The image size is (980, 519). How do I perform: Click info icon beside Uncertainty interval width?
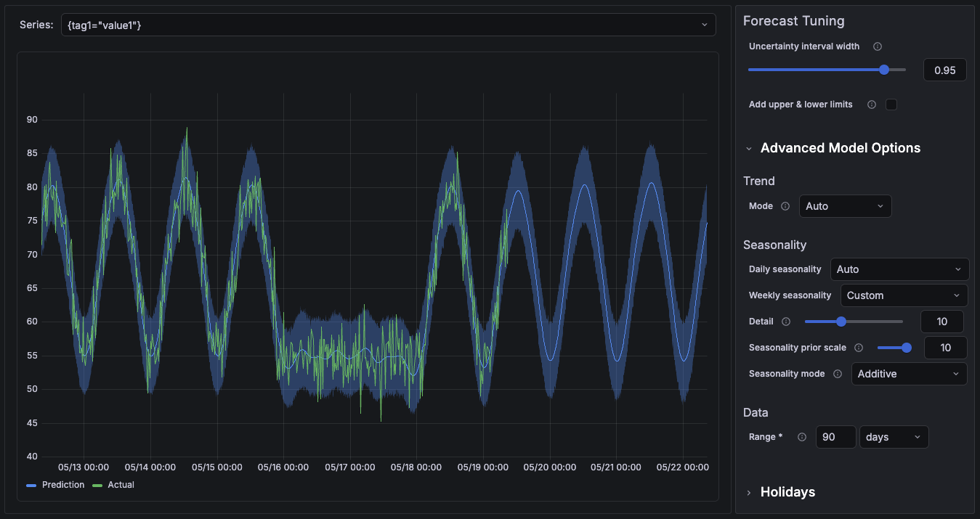coord(878,46)
